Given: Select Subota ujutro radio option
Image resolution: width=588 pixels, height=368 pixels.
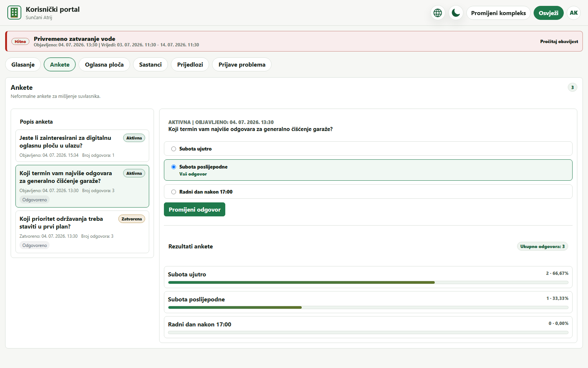Looking at the screenshot, I should [x=173, y=149].
